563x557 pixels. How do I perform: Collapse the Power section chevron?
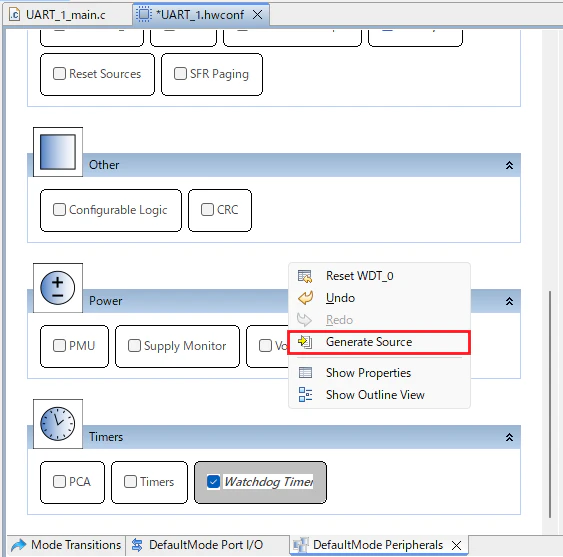[x=509, y=301]
